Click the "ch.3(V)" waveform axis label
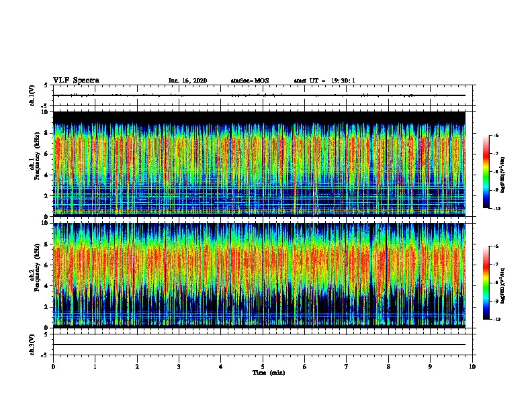532x411 pixels. (x=32, y=345)
